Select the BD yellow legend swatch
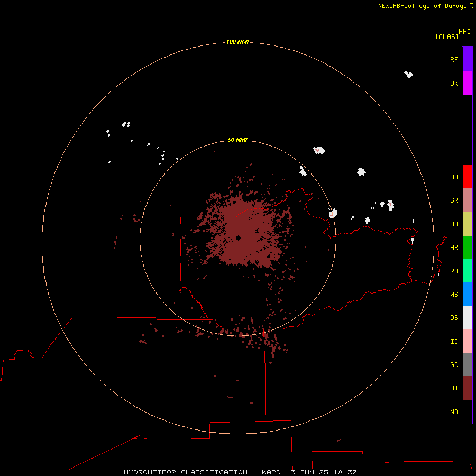Viewport: 476px width, 476px height. [467, 224]
